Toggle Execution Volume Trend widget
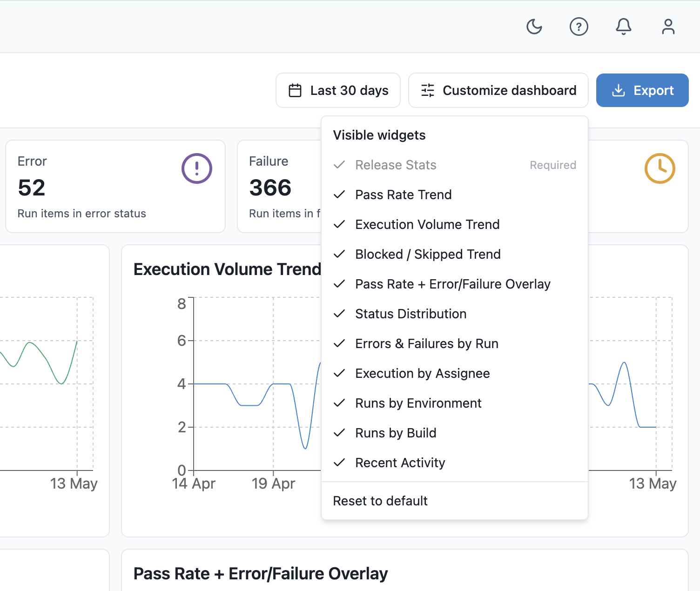 coord(455,224)
